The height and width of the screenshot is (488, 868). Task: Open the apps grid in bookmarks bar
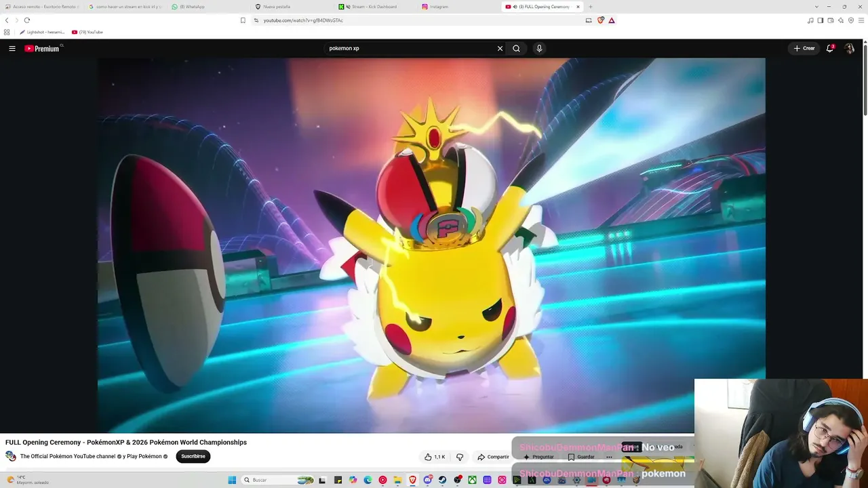click(x=7, y=32)
